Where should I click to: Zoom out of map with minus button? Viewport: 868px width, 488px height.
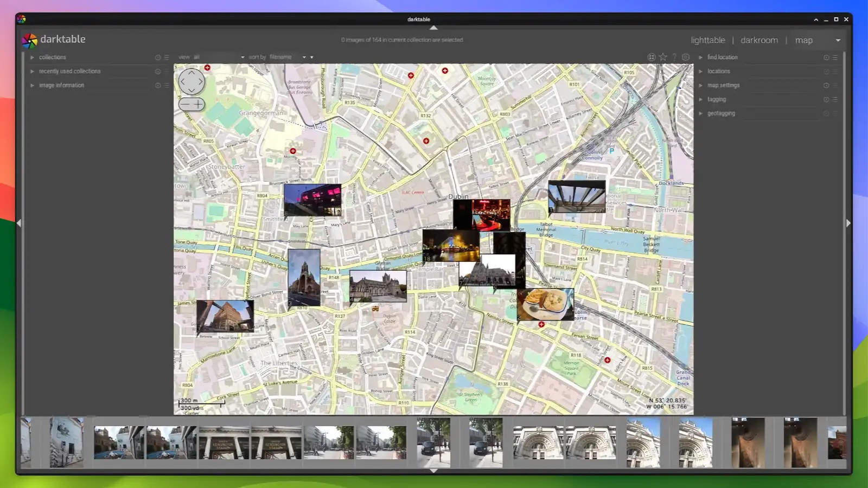[185, 104]
